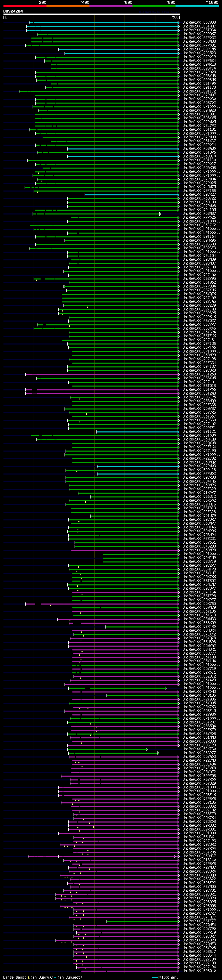Select hit label UniRef100_Q0WYB7

pyautogui.click(x=199, y=408)
